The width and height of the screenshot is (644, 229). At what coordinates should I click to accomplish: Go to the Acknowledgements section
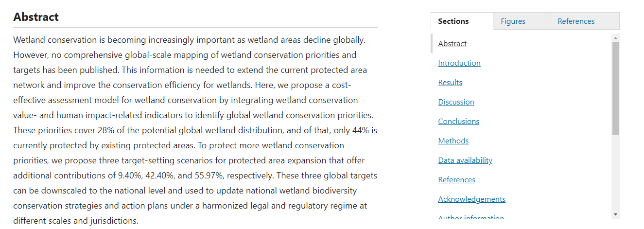point(471,199)
